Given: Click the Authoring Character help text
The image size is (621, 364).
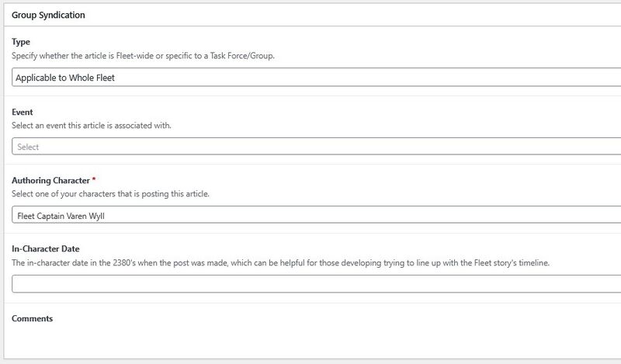Looking at the screenshot, I should pos(110,193).
